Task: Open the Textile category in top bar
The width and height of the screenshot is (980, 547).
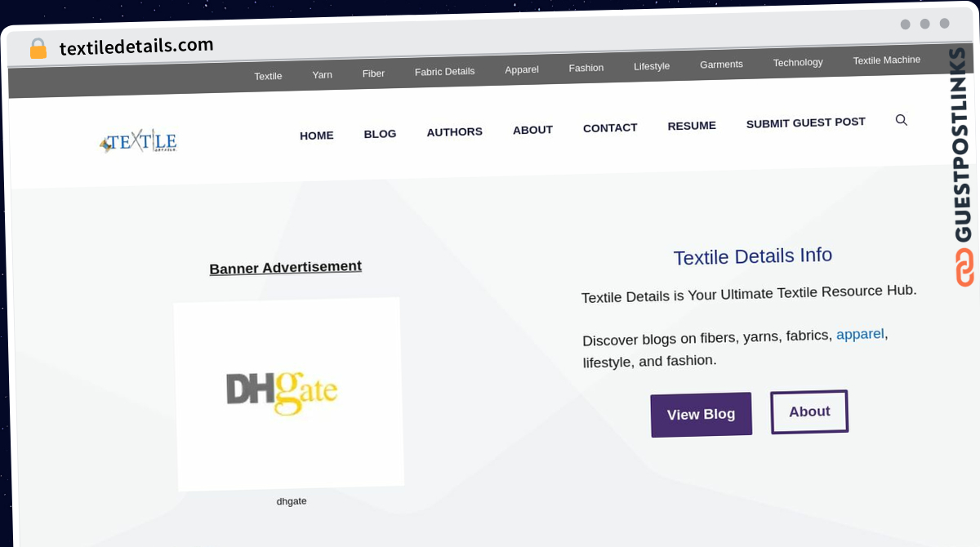Action: pos(268,76)
